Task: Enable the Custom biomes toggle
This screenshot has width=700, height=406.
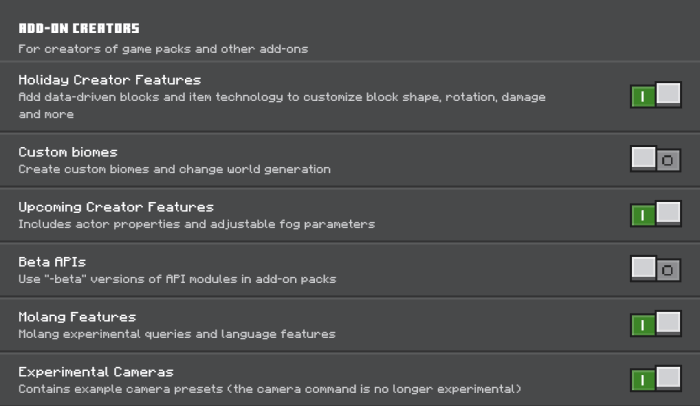Action: point(656,159)
